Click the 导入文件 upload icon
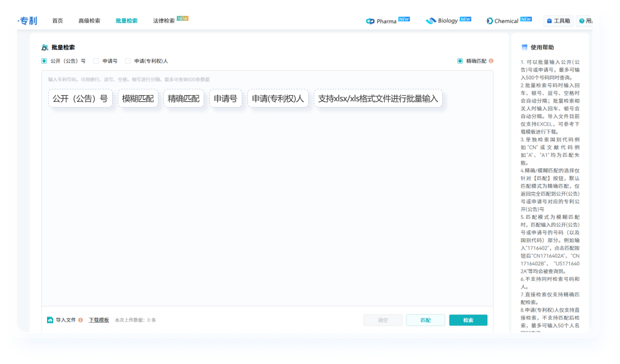 (50, 320)
